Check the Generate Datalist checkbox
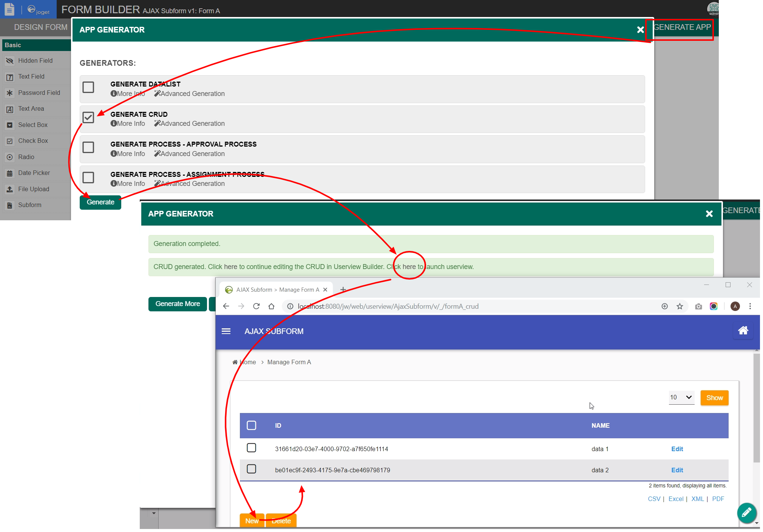 coord(88,87)
